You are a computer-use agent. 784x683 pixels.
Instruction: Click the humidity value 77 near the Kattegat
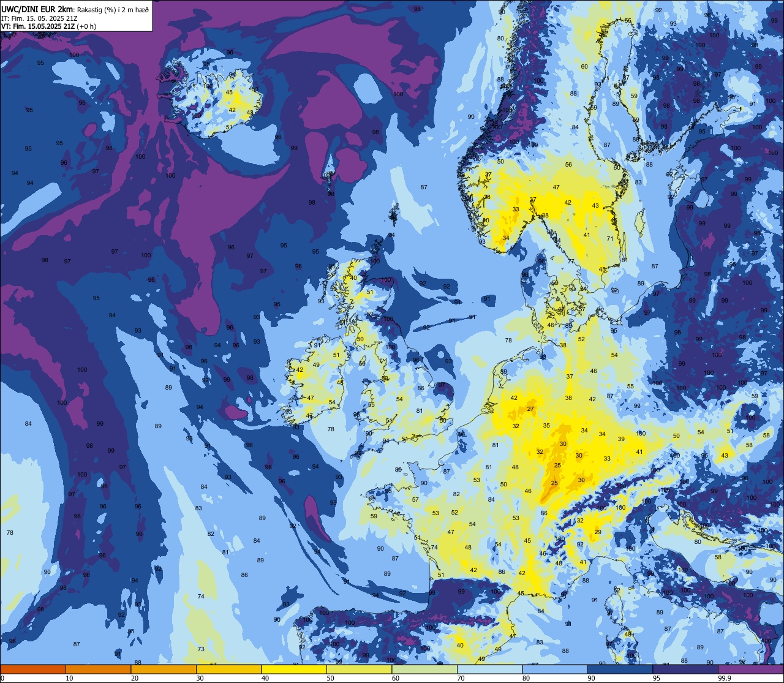(570, 261)
